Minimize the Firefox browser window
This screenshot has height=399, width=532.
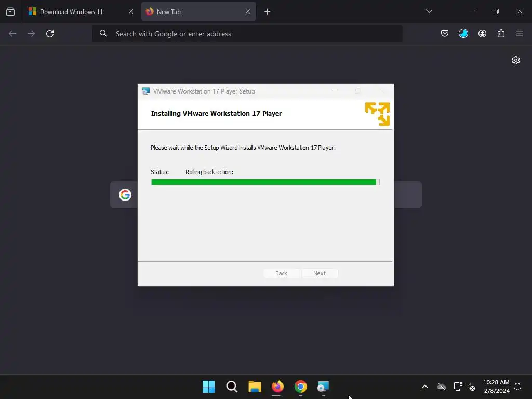click(x=472, y=11)
